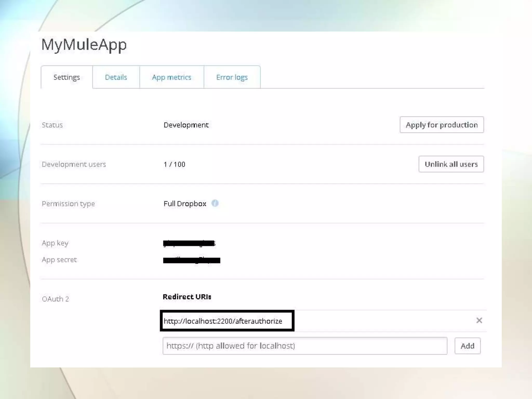
Task: Click the Permission type info icon
Action: coord(215,203)
